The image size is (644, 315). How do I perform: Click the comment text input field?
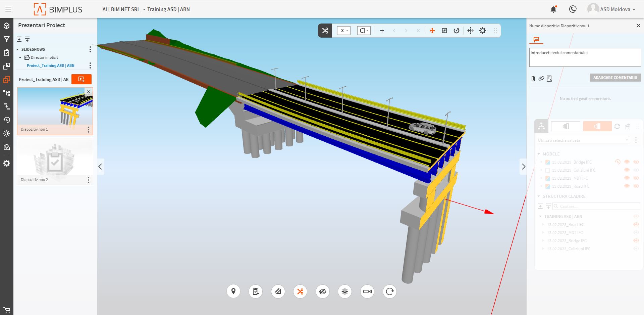tap(585, 57)
